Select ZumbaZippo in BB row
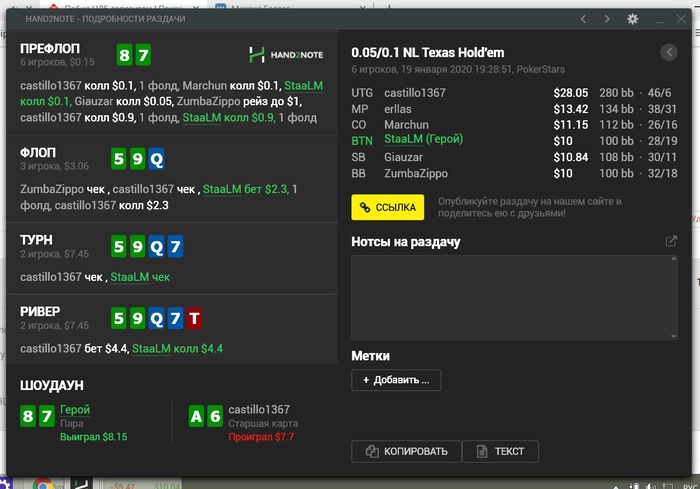 [x=416, y=173]
